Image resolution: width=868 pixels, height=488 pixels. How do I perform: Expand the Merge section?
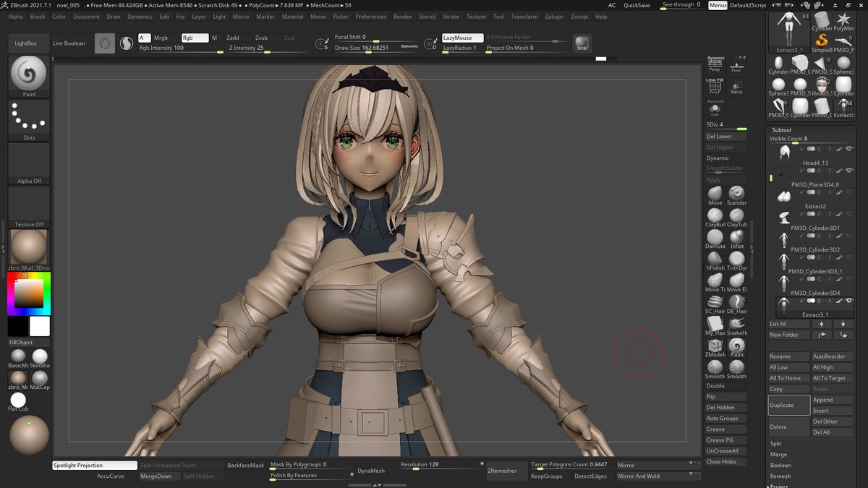pos(778,454)
